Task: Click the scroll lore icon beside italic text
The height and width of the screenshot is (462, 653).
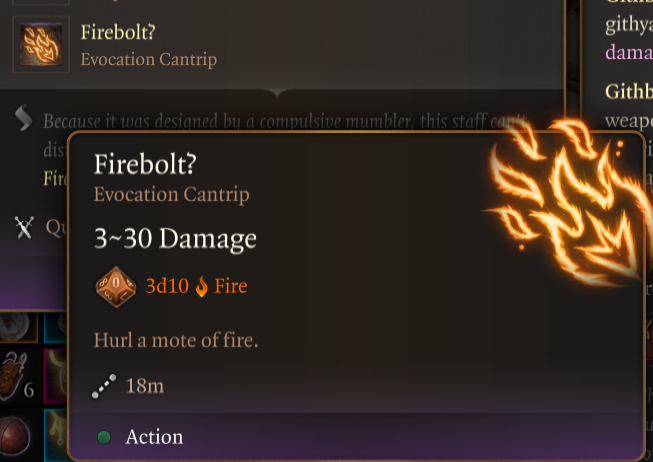Action: click(x=23, y=118)
